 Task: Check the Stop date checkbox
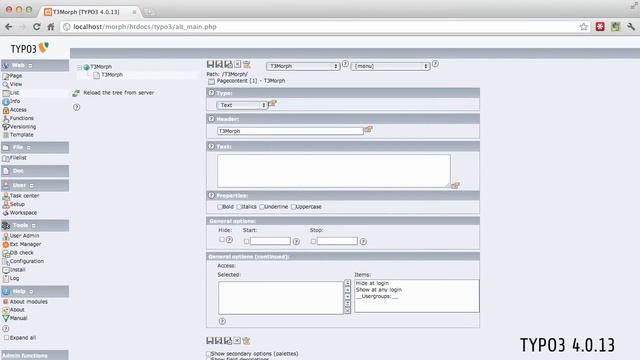point(313,242)
